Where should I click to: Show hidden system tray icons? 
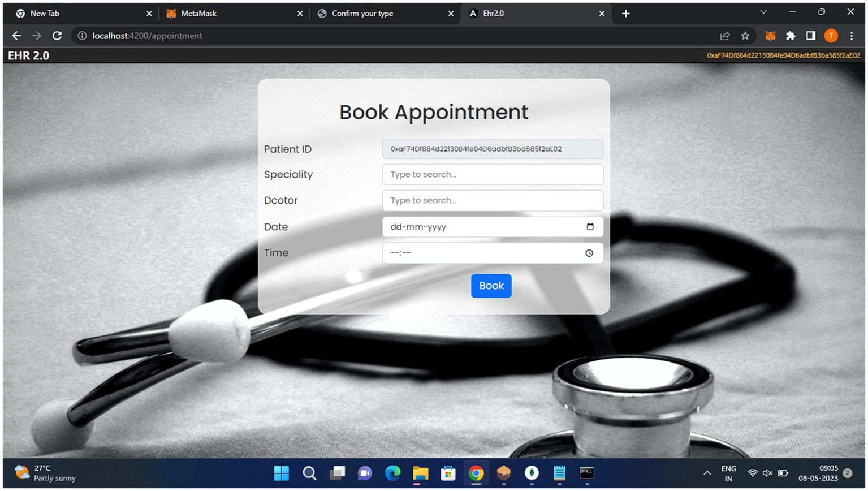(707, 473)
